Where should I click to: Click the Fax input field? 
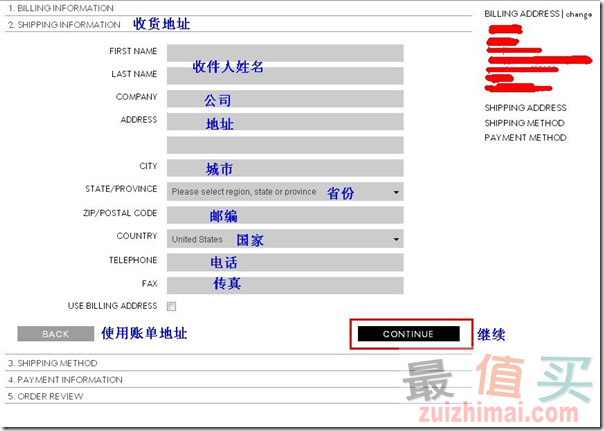(285, 285)
